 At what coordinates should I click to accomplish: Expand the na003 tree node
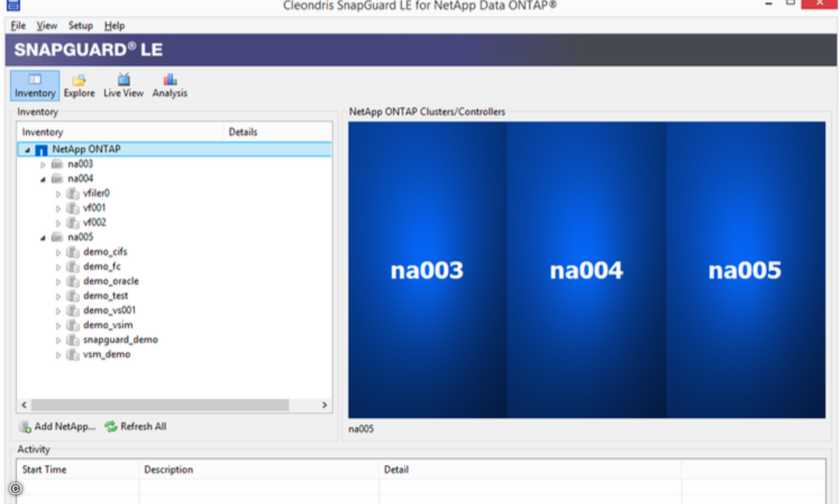43,164
